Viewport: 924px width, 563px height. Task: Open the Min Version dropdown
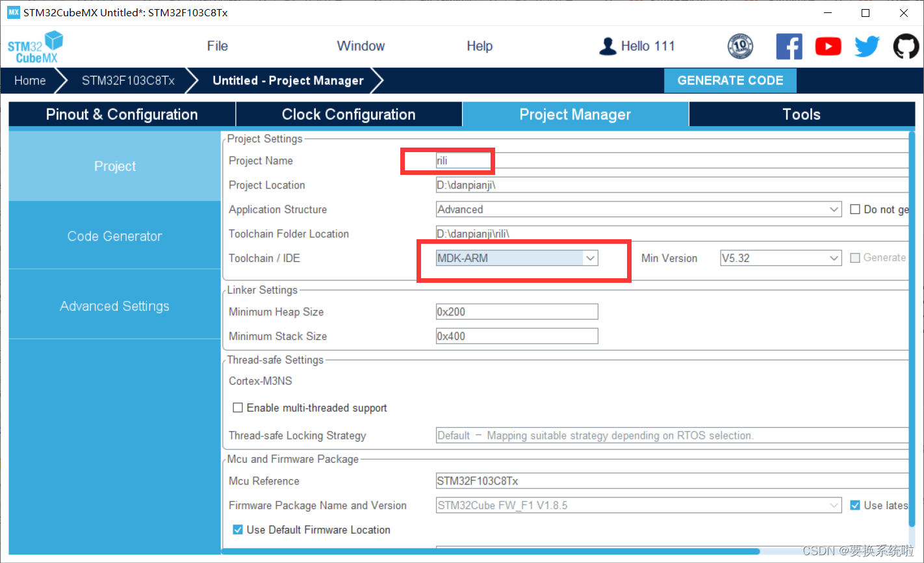pyautogui.click(x=781, y=258)
